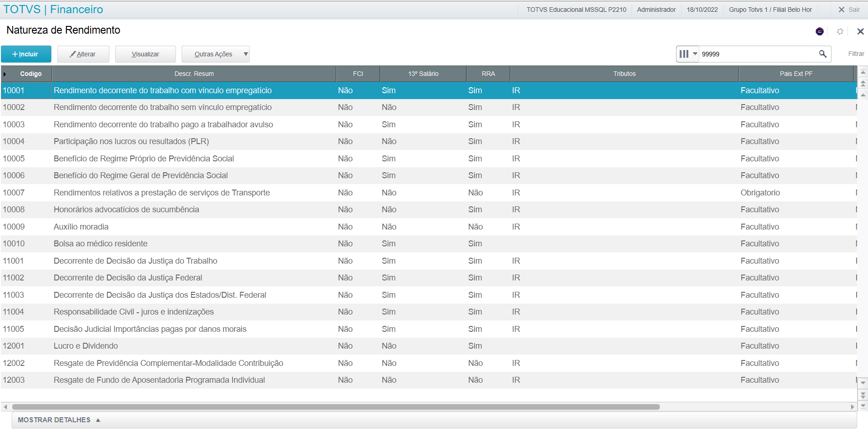The width and height of the screenshot is (868, 430).
Task: Click the Grupo Totvs 1 / Filial Belo Hor label
Action: click(x=770, y=10)
